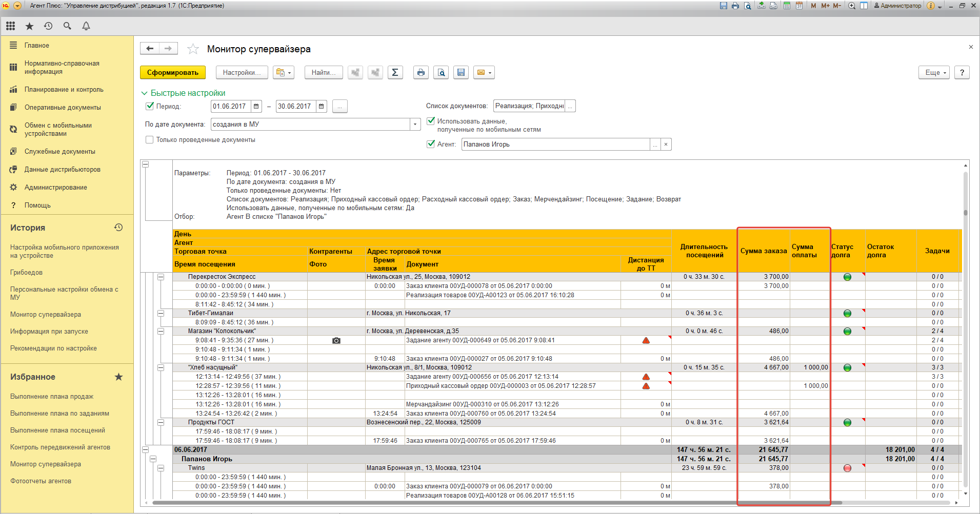Viewport: 980px width, 514px height.
Task: Collapse Быстрые настройки section
Action: [144, 93]
